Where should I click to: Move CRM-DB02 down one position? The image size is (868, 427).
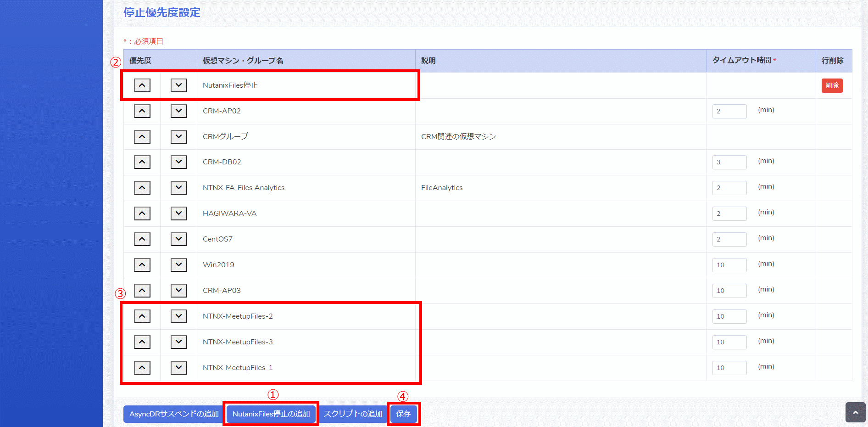coord(179,162)
